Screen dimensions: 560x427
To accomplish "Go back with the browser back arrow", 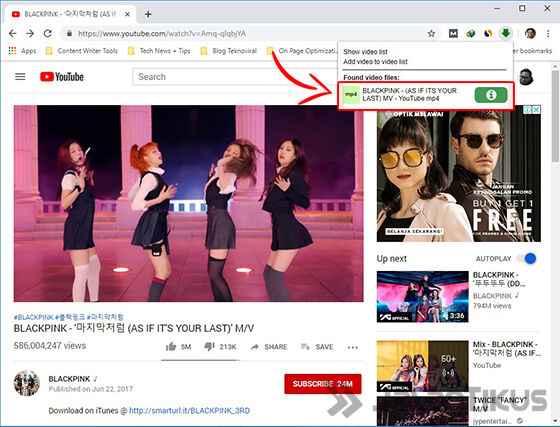I will click(x=12, y=34).
